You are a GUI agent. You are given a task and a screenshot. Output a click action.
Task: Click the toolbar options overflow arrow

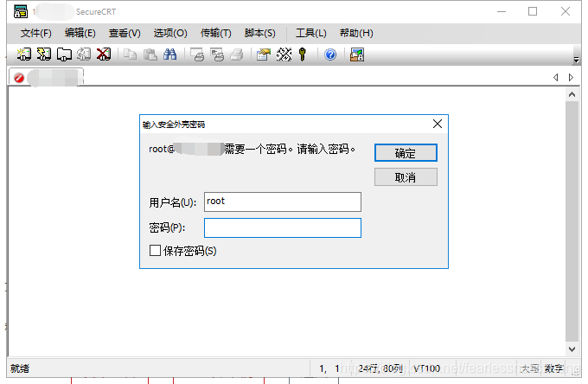pyautogui.click(x=577, y=60)
